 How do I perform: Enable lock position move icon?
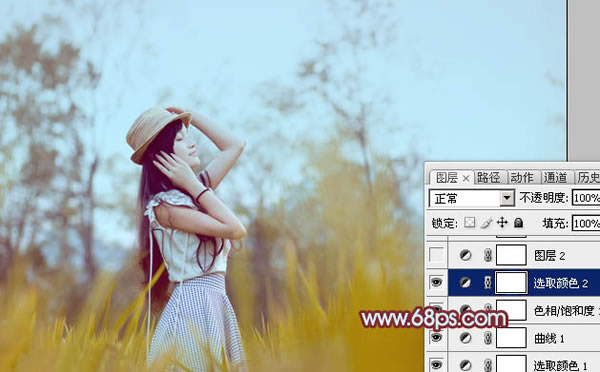tap(502, 222)
